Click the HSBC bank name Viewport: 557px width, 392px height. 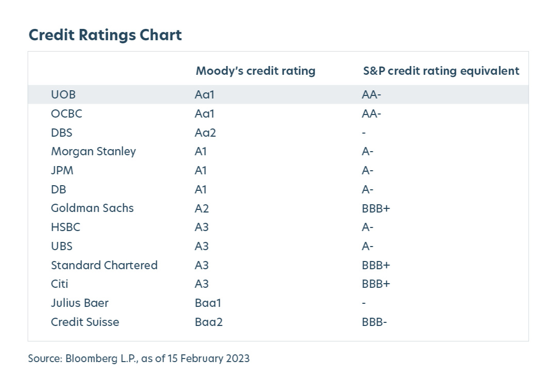tap(65, 227)
